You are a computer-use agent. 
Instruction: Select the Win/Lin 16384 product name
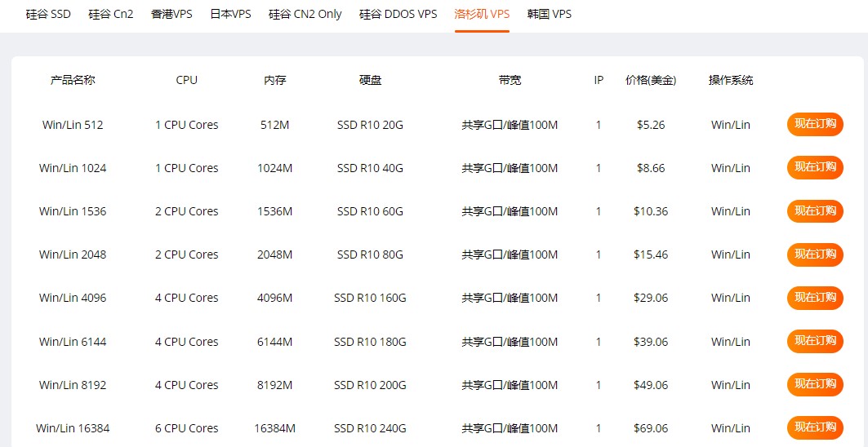73,428
